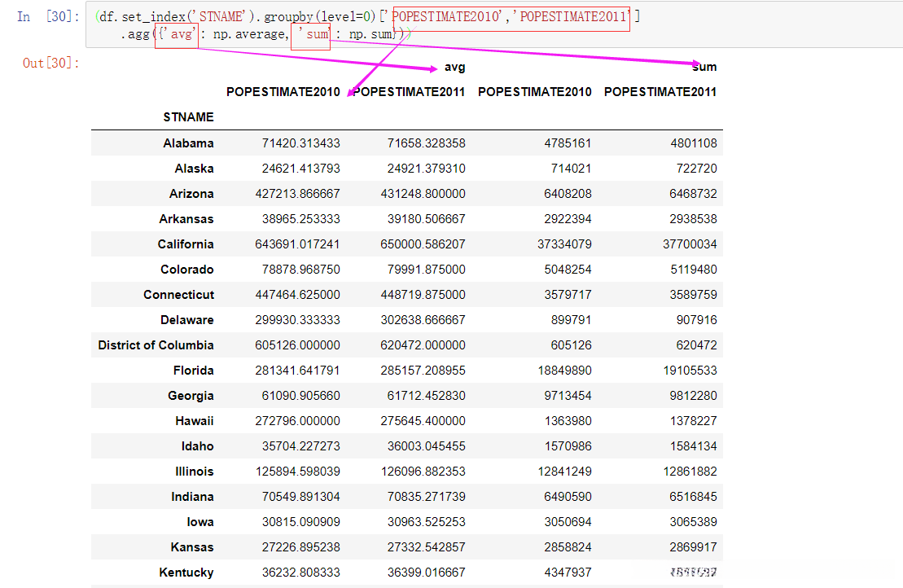Click Iowa sum value 3050694
The width and height of the screenshot is (903, 588).
[568, 522]
